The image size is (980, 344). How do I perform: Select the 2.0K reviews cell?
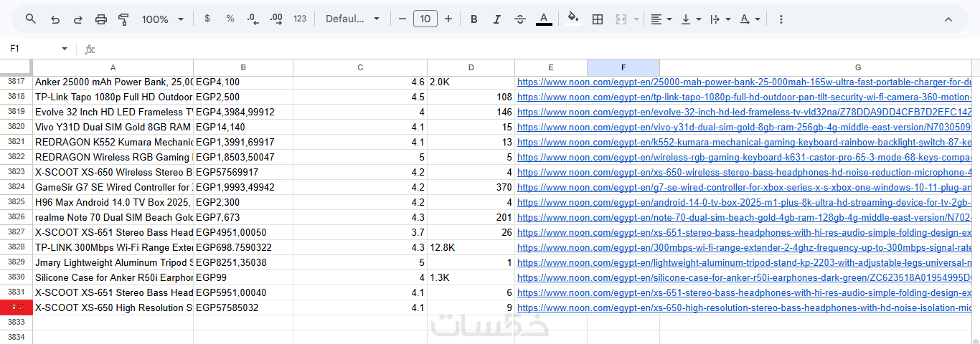471,82
